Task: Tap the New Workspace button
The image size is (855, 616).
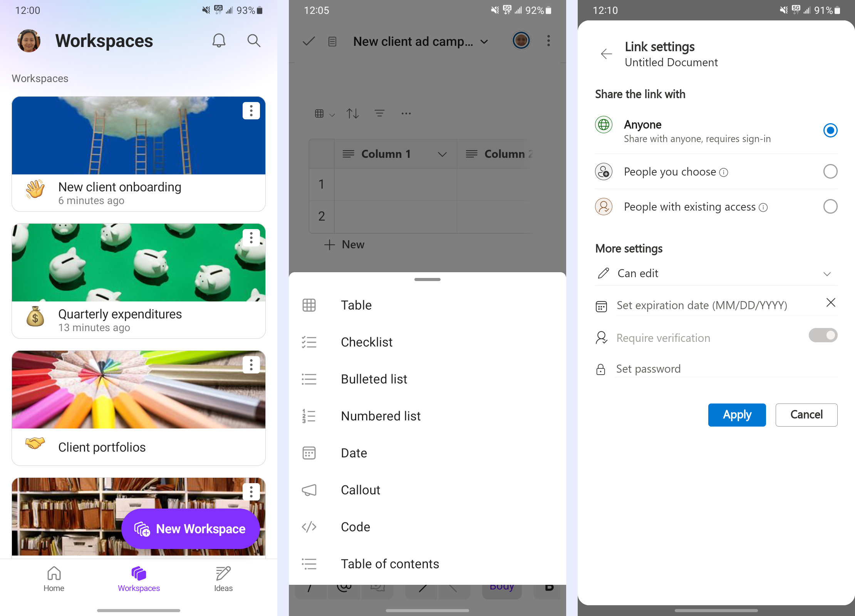Action: click(190, 529)
